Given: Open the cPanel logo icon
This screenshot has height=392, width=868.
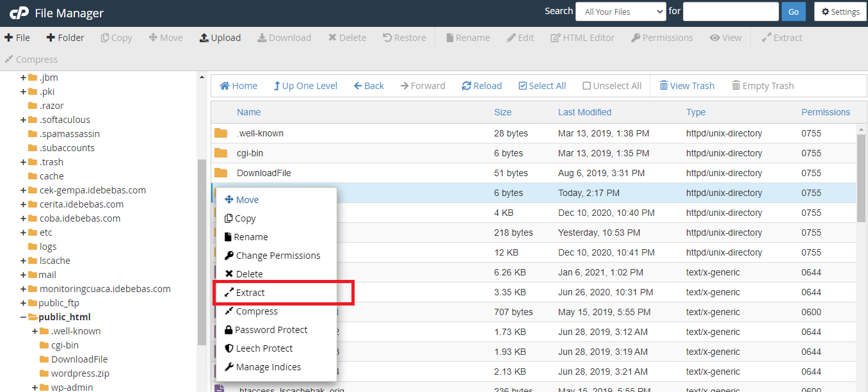Looking at the screenshot, I should pyautogui.click(x=19, y=12).
